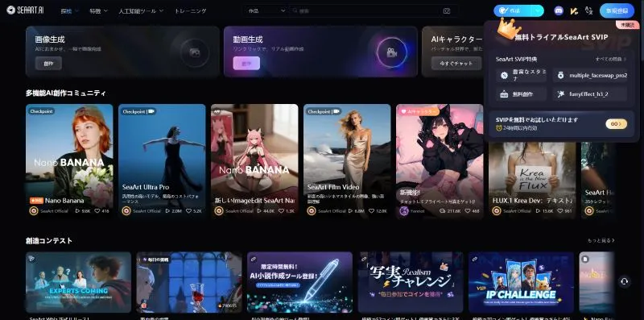Click 創作 button on 画像生成 card
Image resolution: width=644 pixels, height=320 pixels.
pyautogui.click(x=48, y=64)
